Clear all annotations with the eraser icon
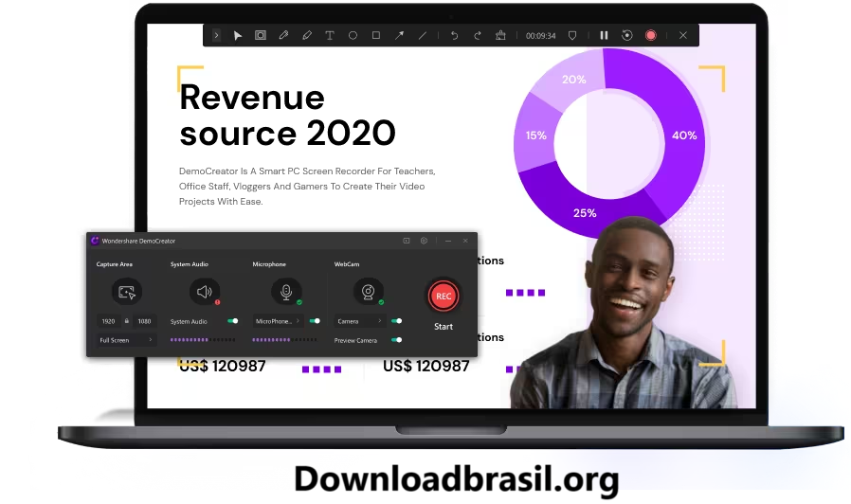This screenshot has width=851, height=504. (x=500, y=35)
